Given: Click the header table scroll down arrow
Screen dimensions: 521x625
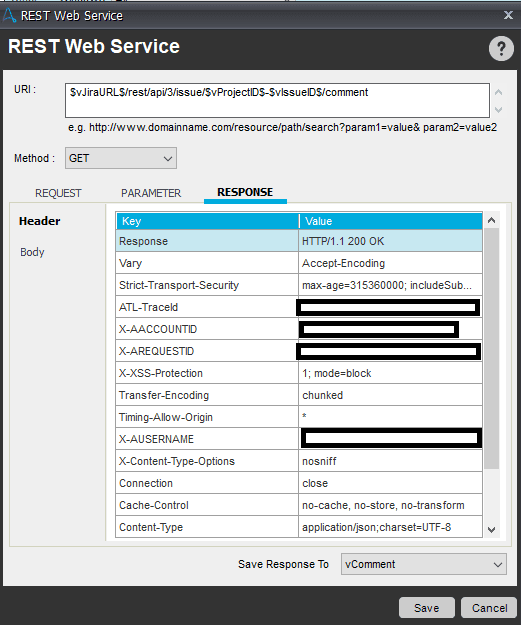Looking at the screenshot, I should click(x=492, y=529).
